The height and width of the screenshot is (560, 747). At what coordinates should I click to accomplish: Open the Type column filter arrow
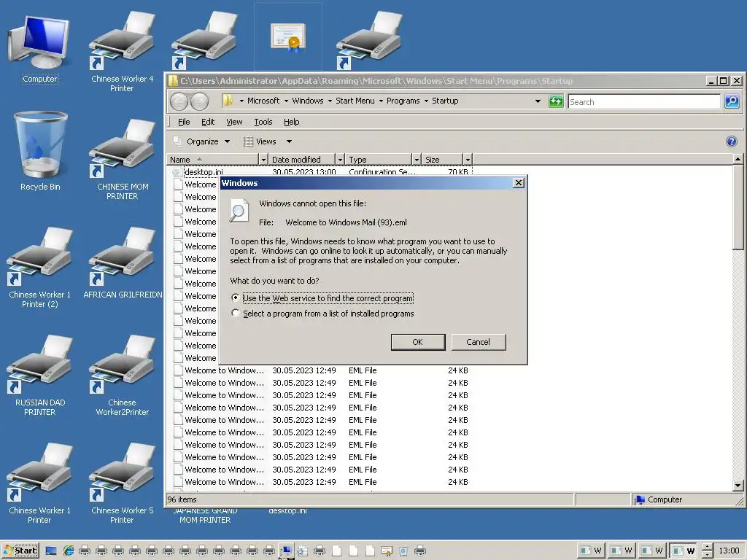coord(417,160)
